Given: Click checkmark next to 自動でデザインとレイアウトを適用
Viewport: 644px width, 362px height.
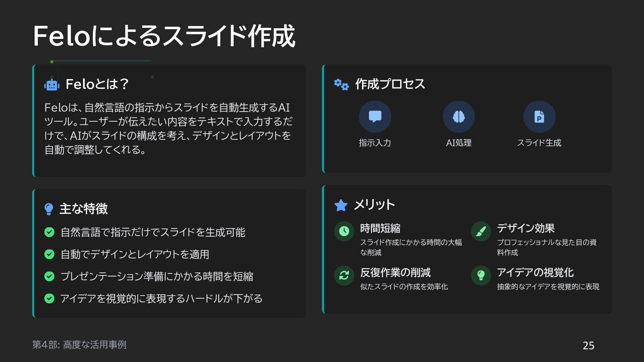Looking at the screenshot, I should click(49, 254).
